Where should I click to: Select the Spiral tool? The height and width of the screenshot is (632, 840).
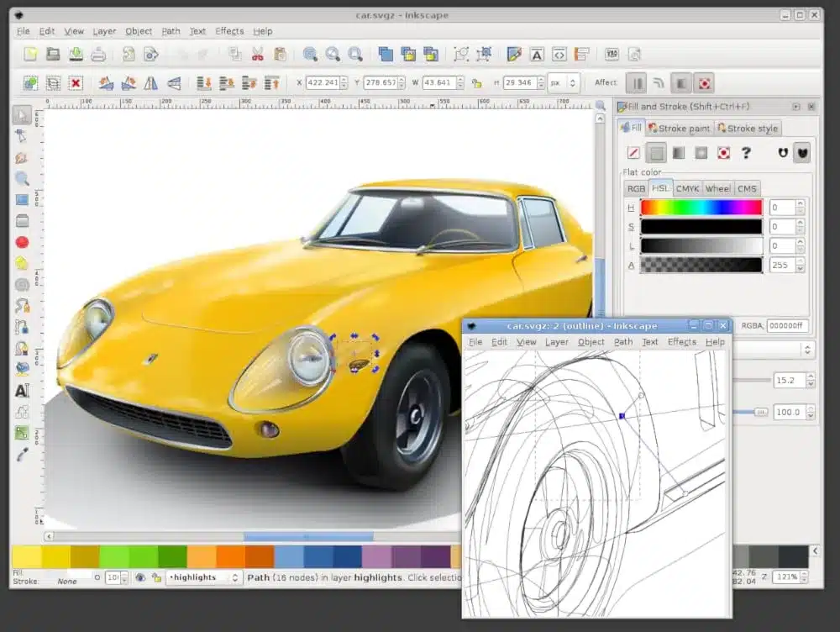pos(23,284)
